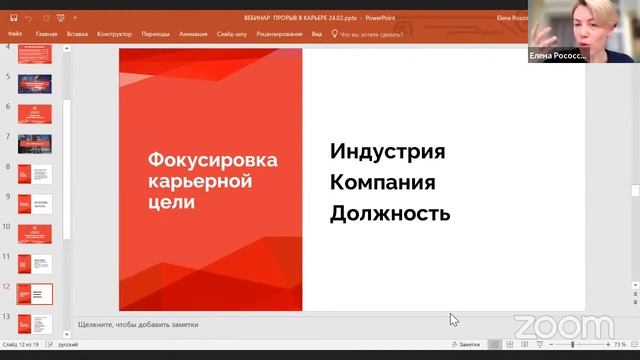The height and width of the screenshot is (360, 640).
Task: Select slide 6 thumbnail
Action: 35,114
